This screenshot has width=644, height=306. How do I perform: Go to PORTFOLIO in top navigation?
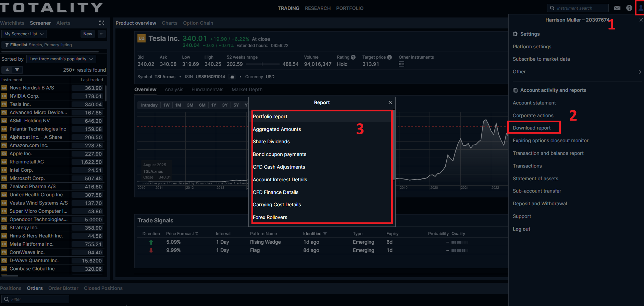coord(350,8)
